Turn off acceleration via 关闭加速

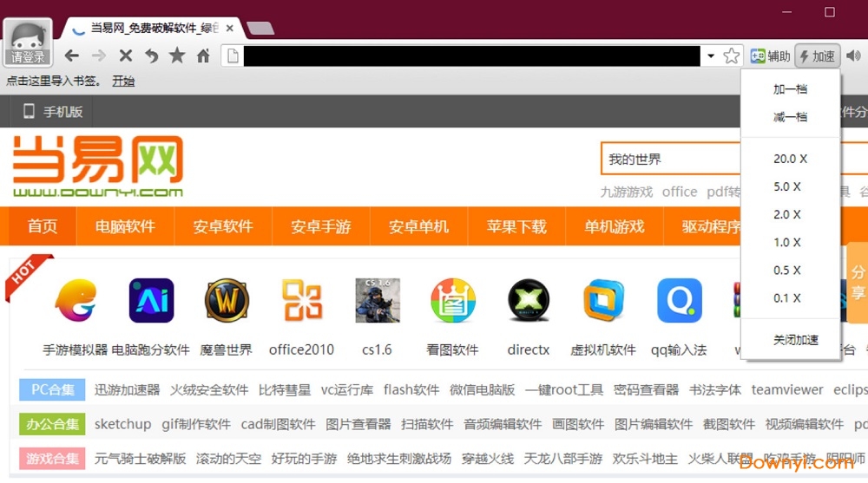tap(795, 340)
